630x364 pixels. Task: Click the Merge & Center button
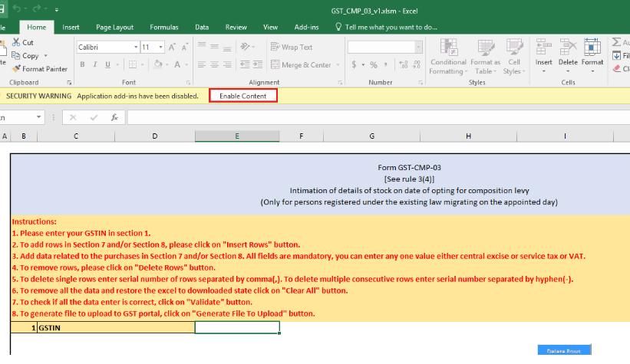click(301, 65)
